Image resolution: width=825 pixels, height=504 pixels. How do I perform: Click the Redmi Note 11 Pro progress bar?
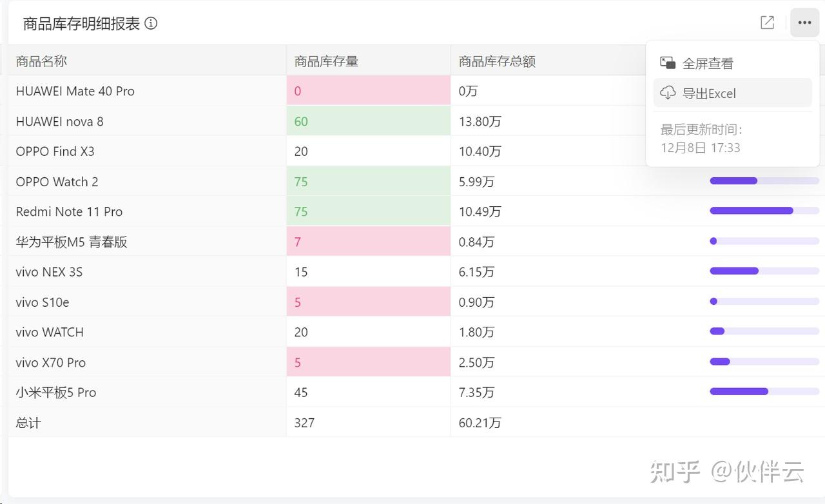pos(764,211)
